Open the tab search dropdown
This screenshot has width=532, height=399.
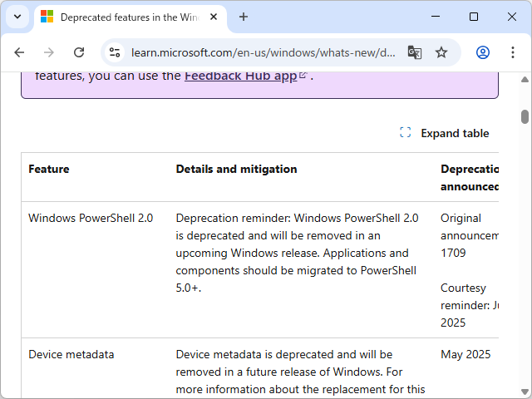[17, 17]
